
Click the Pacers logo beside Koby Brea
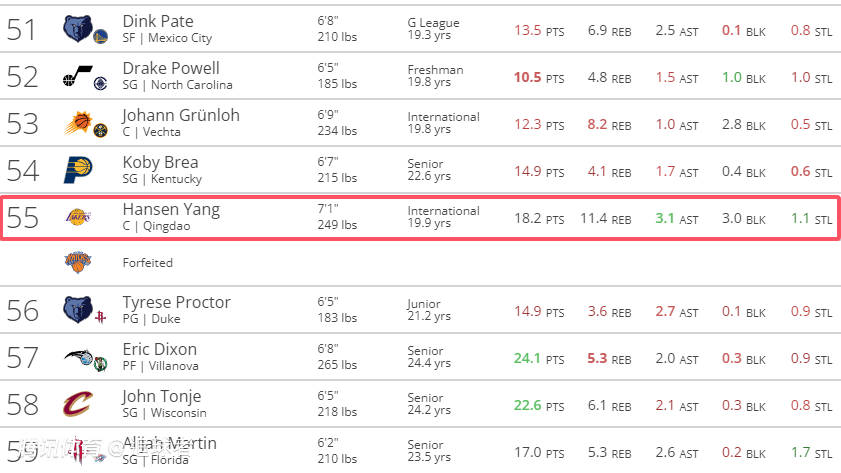[x=77, y=170]
